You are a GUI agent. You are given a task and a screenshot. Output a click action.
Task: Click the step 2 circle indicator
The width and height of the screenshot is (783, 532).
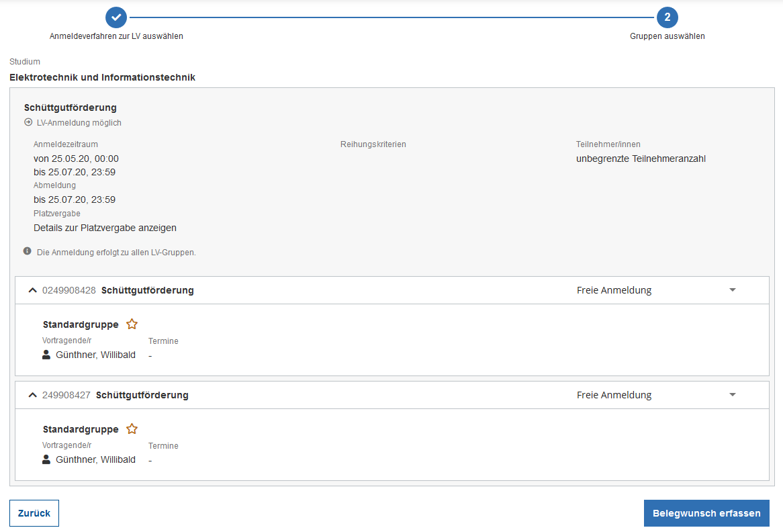pyautogui.click(x=667, y=17)
